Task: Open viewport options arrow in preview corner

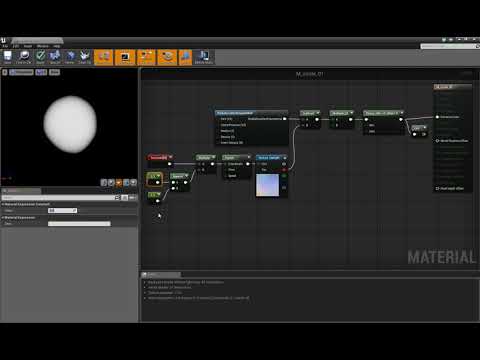Action: [5, 72]
